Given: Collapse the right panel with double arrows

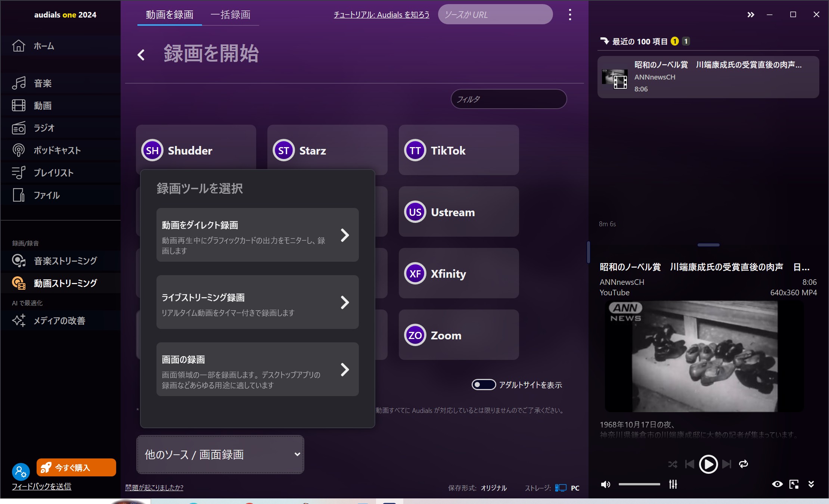Looking at the screenshot, I should coord(751,15).
